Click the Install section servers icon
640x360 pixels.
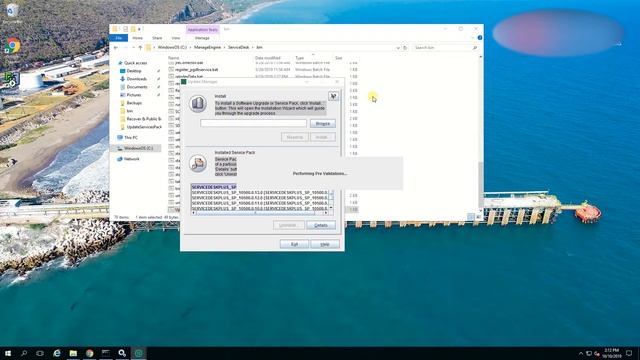198,104
